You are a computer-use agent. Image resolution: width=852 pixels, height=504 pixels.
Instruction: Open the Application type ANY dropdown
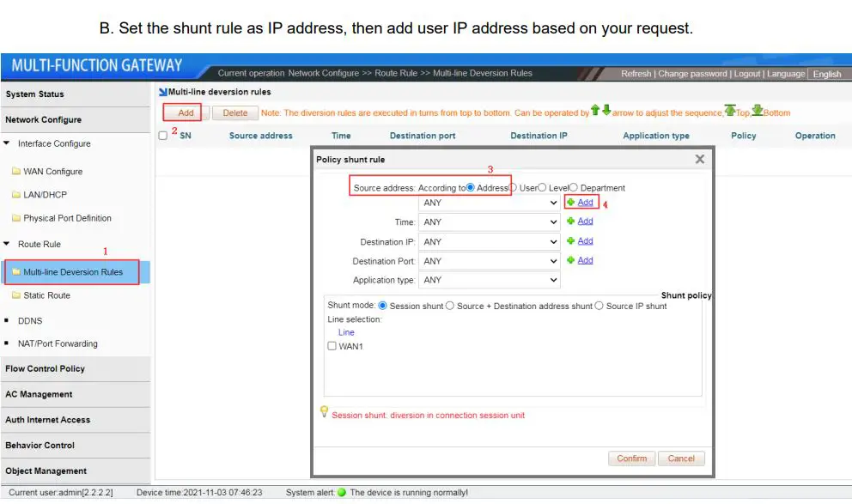click(x=489, y=280)
